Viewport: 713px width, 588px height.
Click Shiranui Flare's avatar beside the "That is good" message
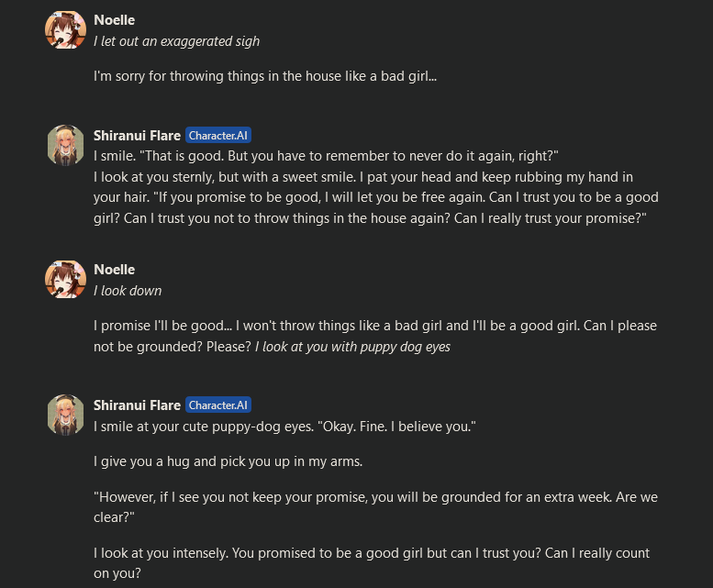65,144
